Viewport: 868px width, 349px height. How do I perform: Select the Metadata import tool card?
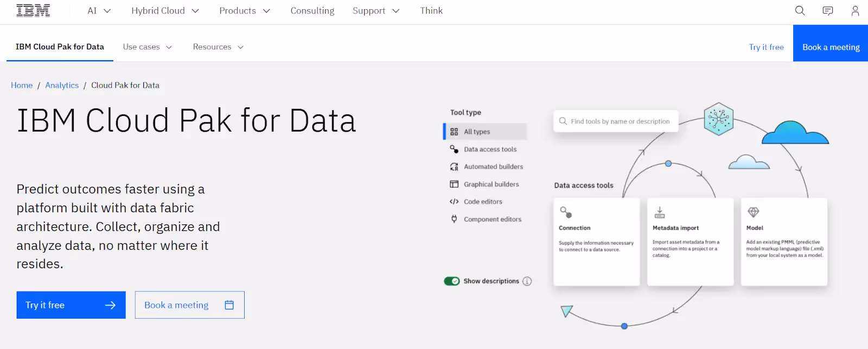click(x=691, y=242)
